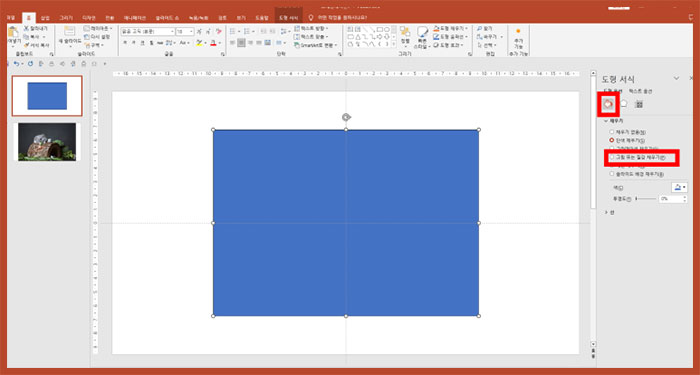Click the Copy (복사) icon
The image size is (700, 375).
[x=26, y=37]
